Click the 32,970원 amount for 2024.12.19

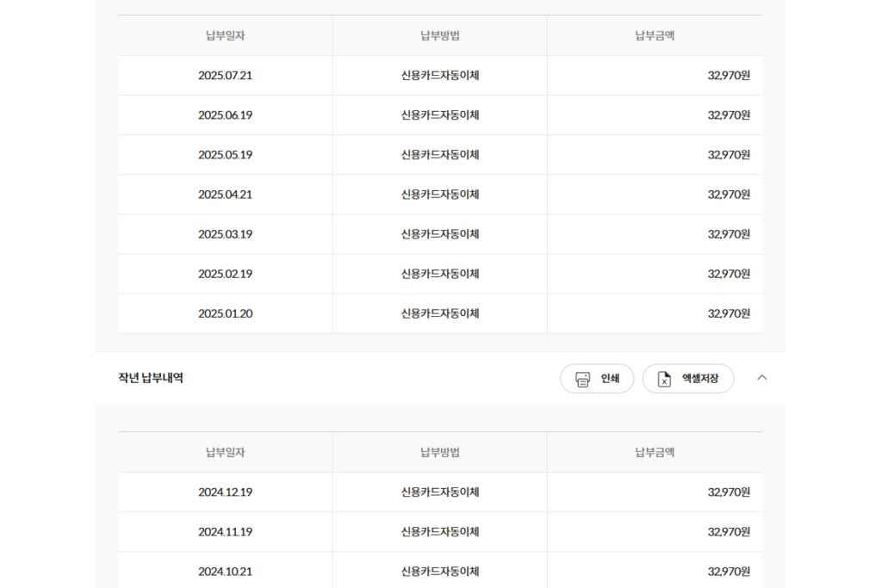click(729, 492)
